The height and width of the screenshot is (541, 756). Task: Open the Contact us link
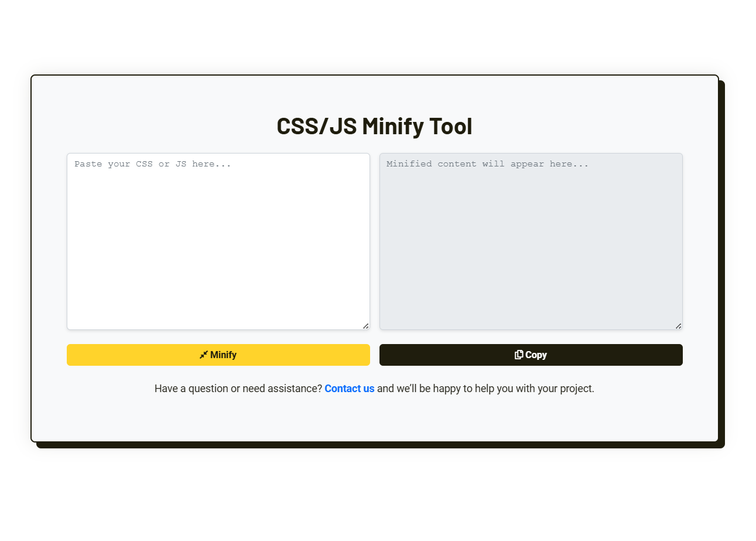point(350,389)
